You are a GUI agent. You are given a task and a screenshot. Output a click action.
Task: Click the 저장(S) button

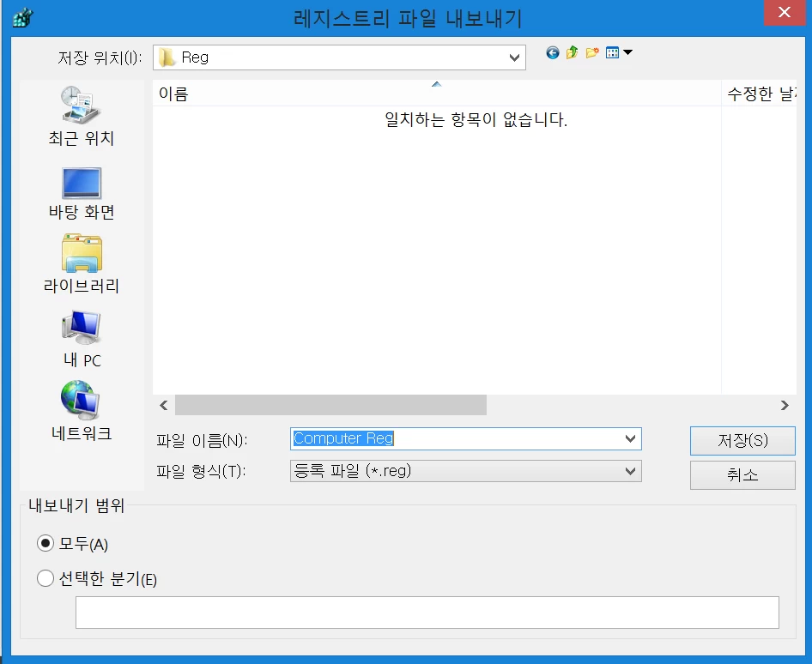[742, 441]
